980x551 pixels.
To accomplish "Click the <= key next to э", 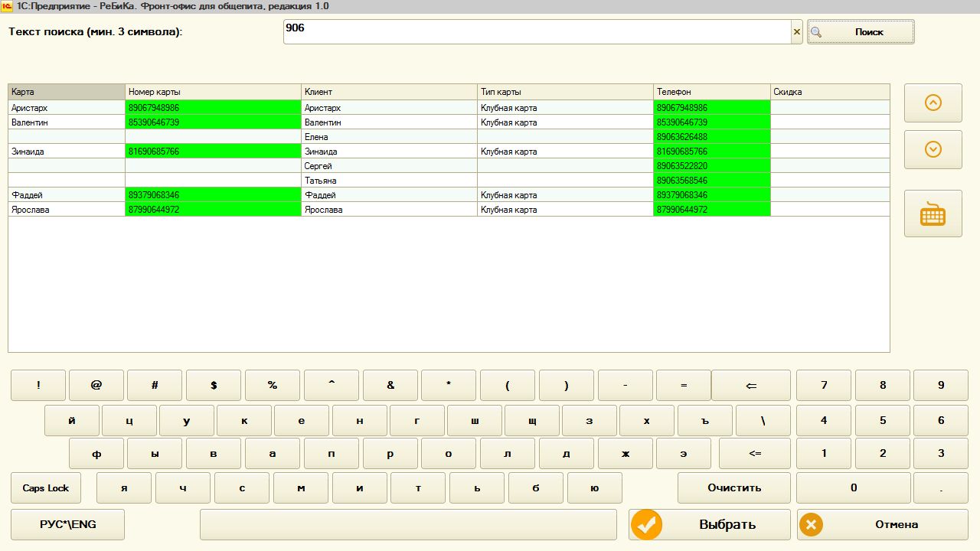I will 755,453.
